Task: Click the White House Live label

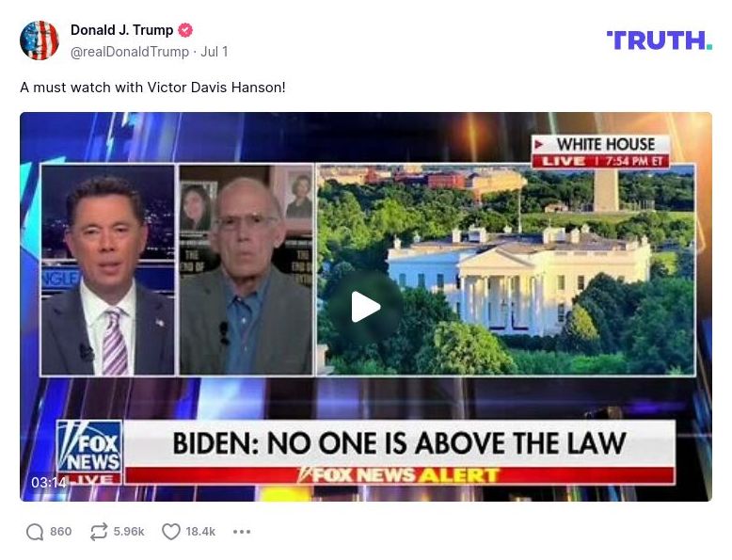Action: [601, 152]
